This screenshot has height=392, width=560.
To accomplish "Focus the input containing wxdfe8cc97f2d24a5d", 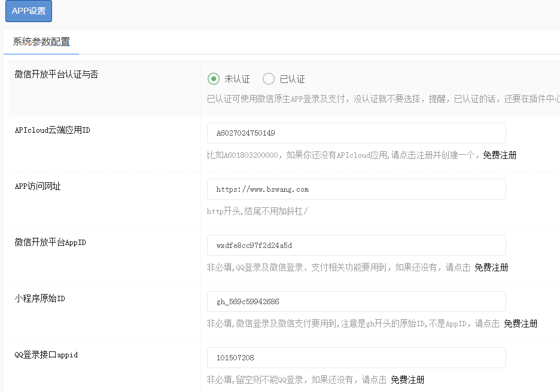I will point(356,245).
